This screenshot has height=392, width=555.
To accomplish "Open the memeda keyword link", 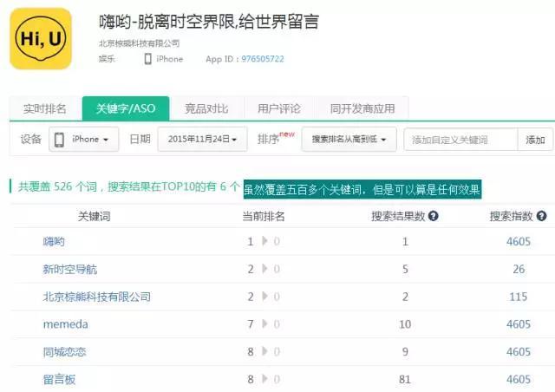I will pyautogui.click(x=66, y=324).
